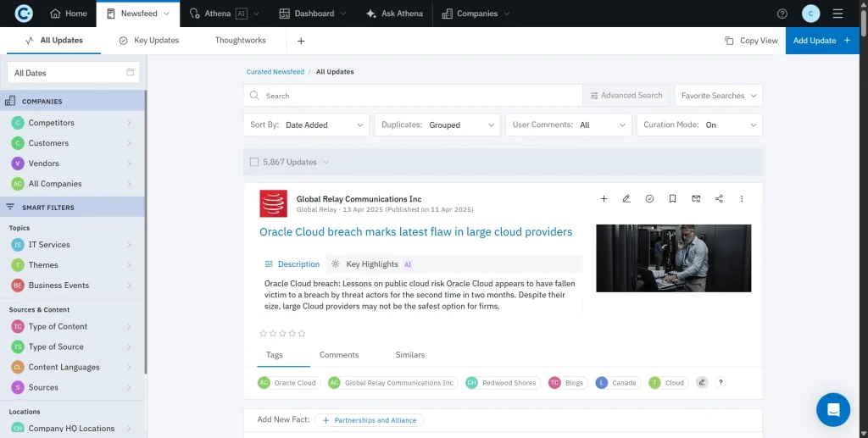The width and height of the screenshot is (868, 438).
Task: Open the three-dot more options menu on the article
Action: pos(742,199)
